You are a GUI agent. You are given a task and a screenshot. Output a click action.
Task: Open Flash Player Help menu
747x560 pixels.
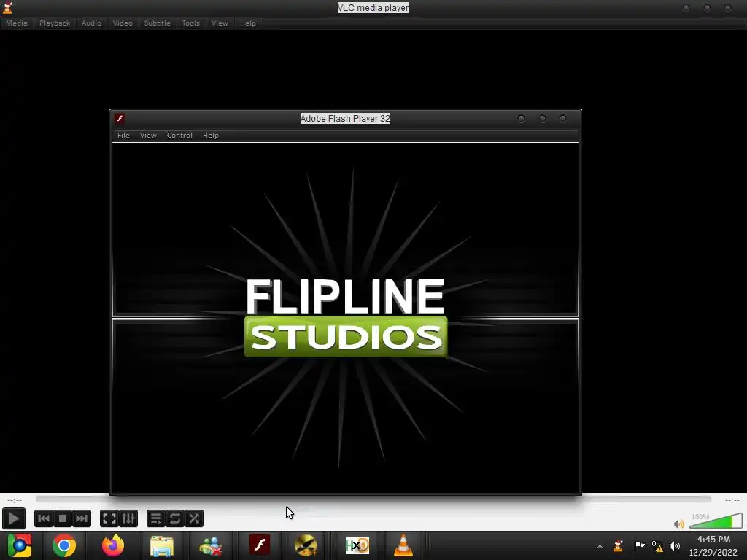coord(211,135)
